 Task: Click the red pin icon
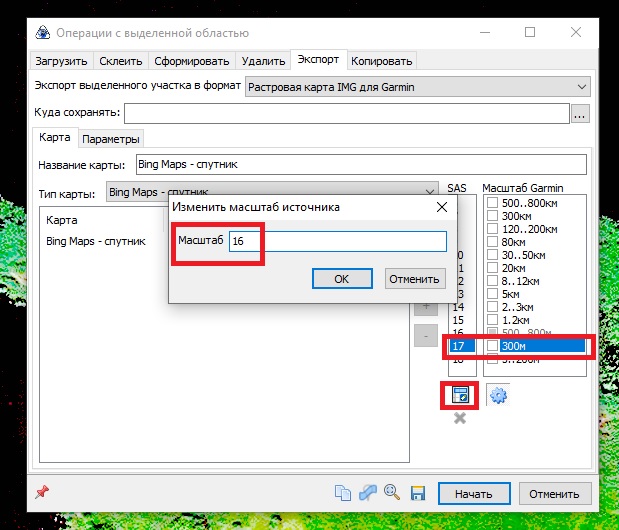pos(41,493)
